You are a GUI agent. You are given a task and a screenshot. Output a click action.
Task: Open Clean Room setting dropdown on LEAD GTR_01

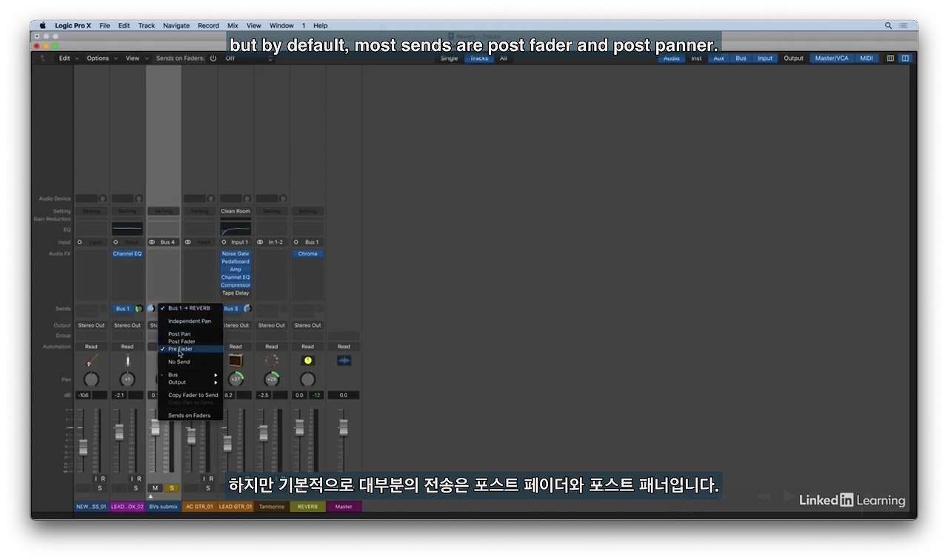point(236,211)
